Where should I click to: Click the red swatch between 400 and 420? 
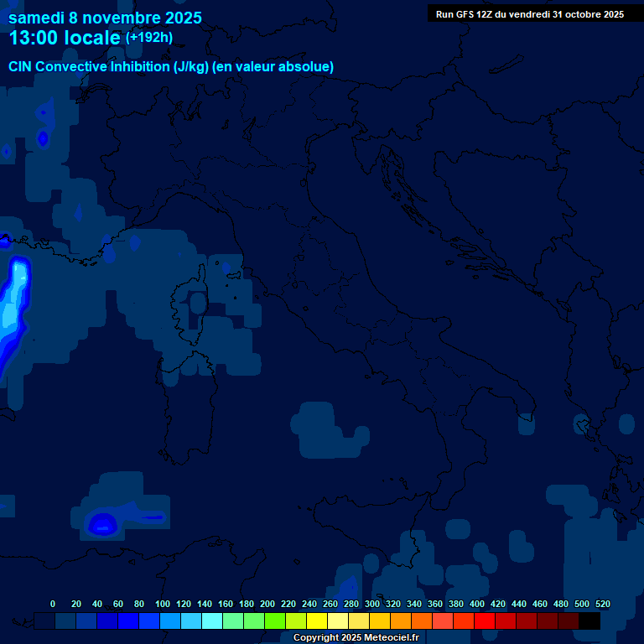point(484,621)
